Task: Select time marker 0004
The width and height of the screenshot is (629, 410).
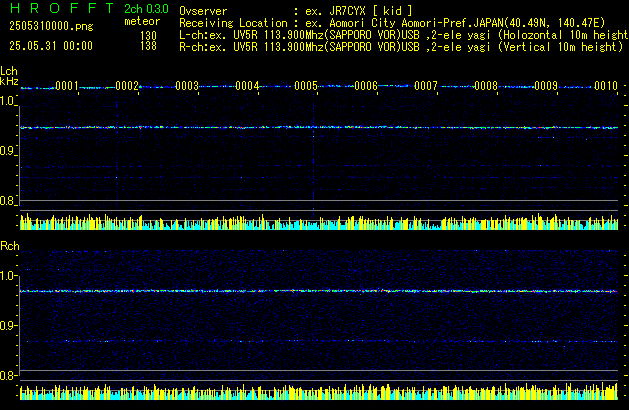Action: [247, 86]
